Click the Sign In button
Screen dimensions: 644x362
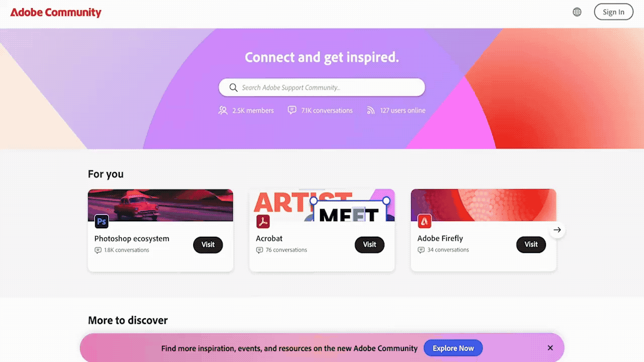[614, 12]
